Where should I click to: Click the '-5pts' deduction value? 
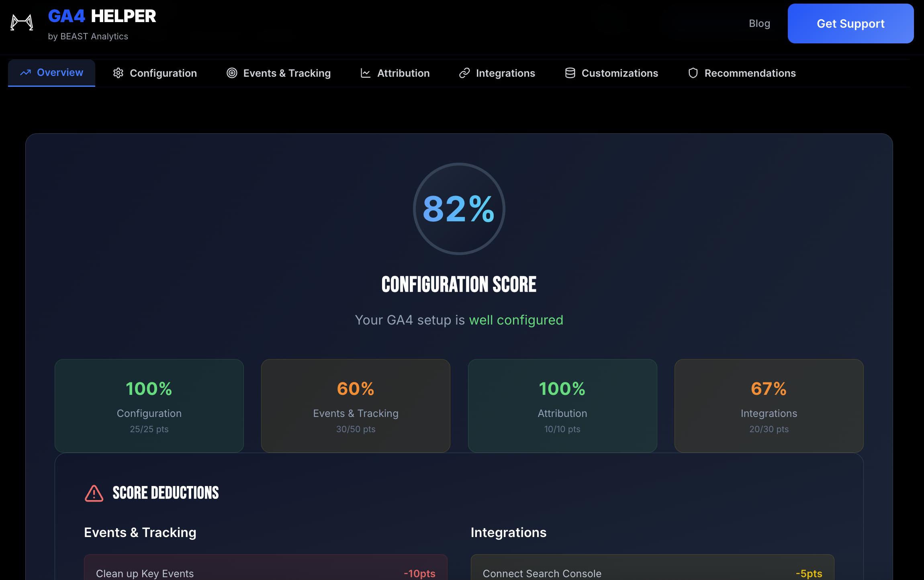click(809, 574)
